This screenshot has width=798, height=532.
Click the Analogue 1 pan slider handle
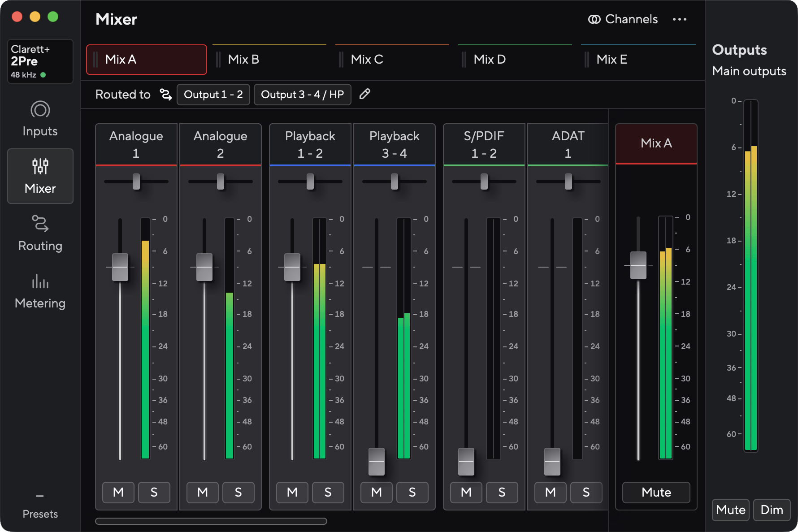[x=136, y=182]
